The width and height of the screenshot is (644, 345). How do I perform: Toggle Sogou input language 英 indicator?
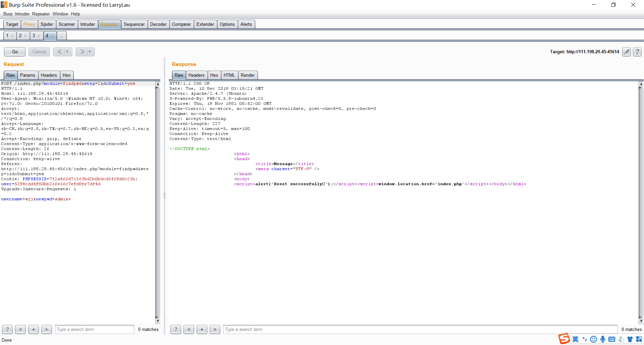575,339
